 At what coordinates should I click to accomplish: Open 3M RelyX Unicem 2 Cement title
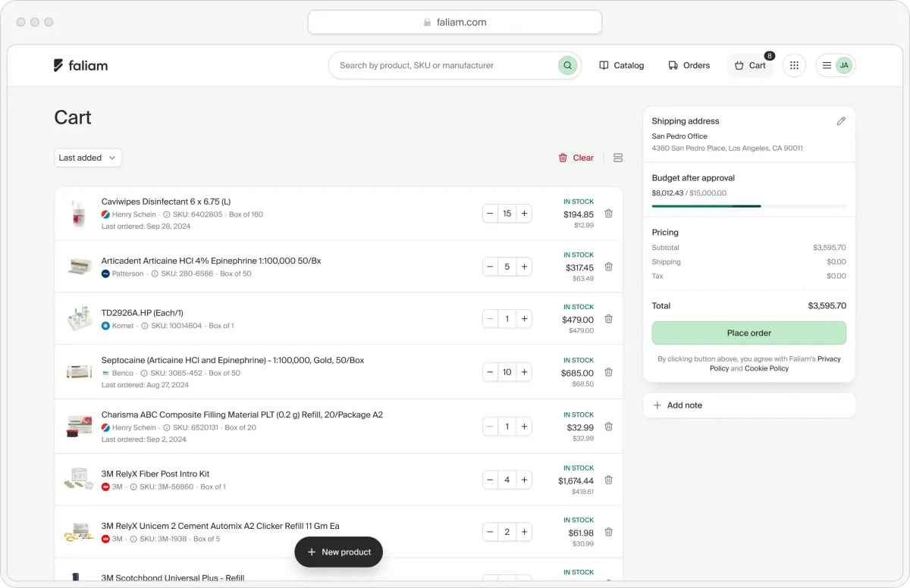(221, 526)
